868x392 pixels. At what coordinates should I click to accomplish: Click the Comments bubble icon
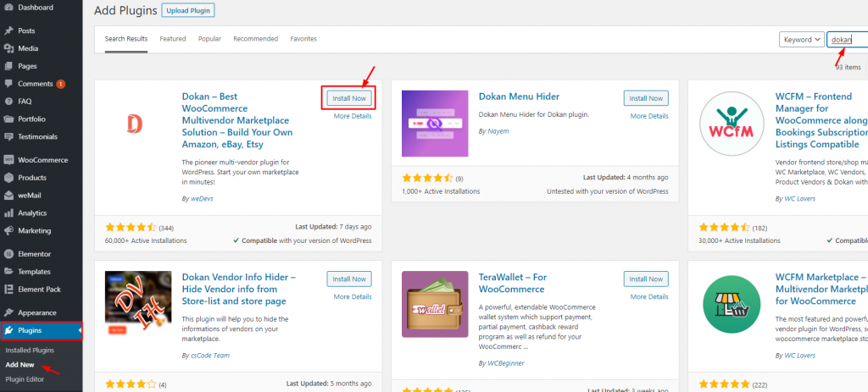click(8, 84)
